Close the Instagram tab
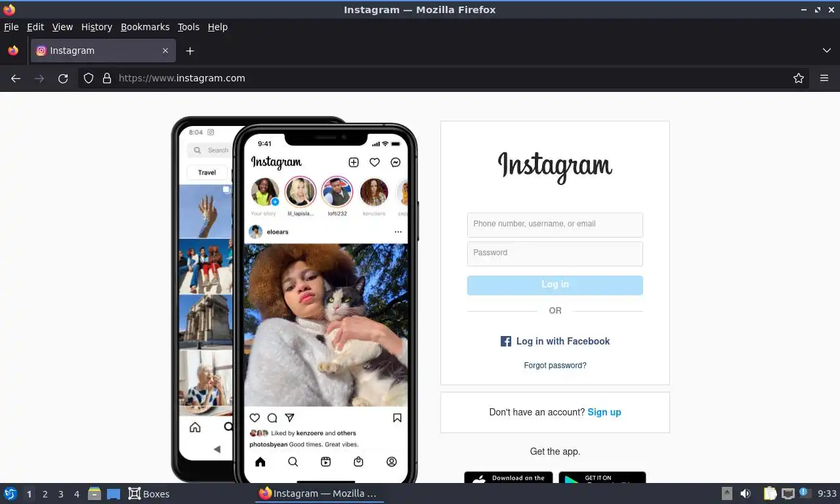Screen dimensions: 840x504 tap(165, 51)
